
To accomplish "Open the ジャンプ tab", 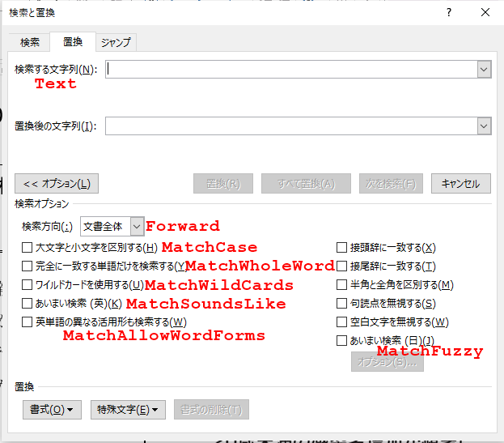I will pos(116,42).
